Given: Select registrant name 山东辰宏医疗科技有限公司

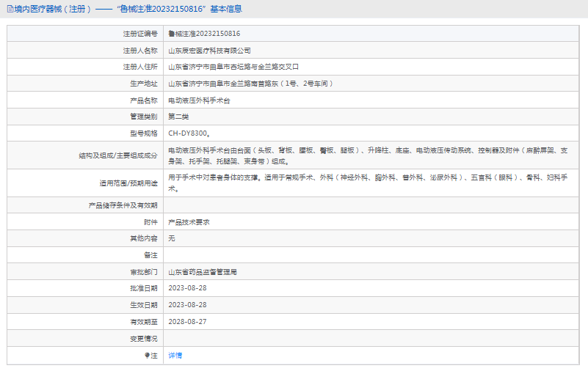Looking at the screenshot, I should [209, 51].
